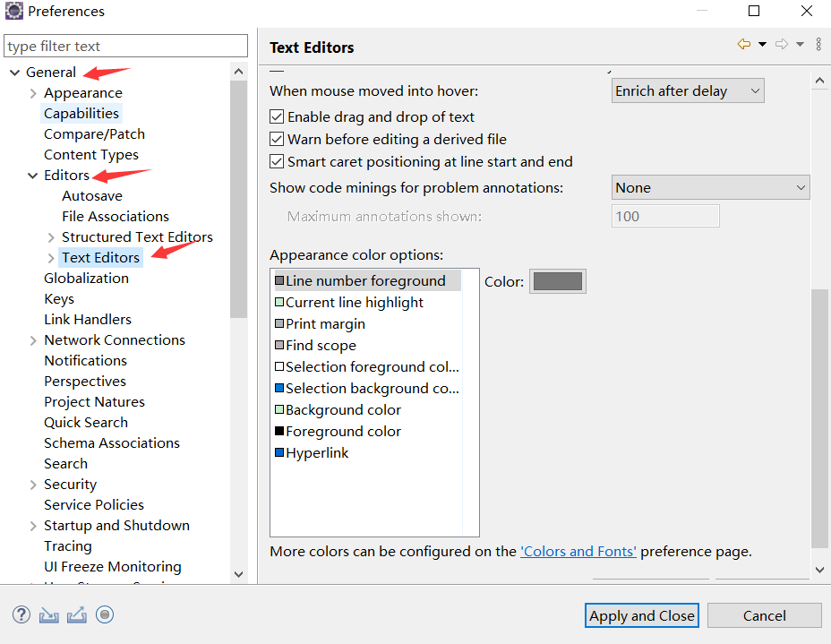Click the Color picker swatch button

click(558, 281)
